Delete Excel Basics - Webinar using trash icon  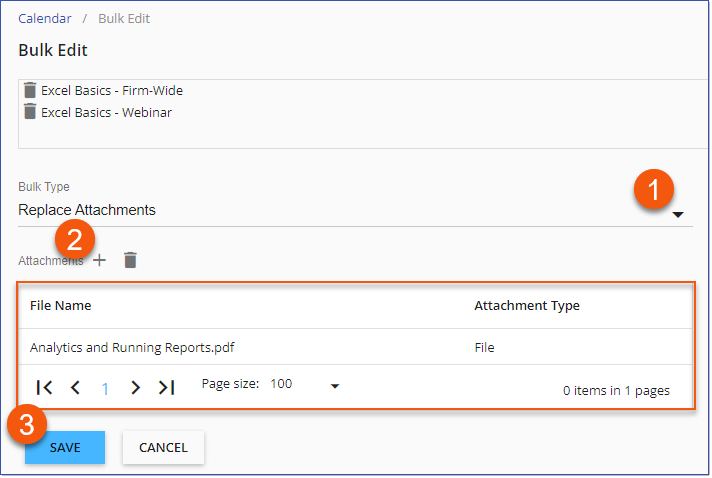point(30,112)
